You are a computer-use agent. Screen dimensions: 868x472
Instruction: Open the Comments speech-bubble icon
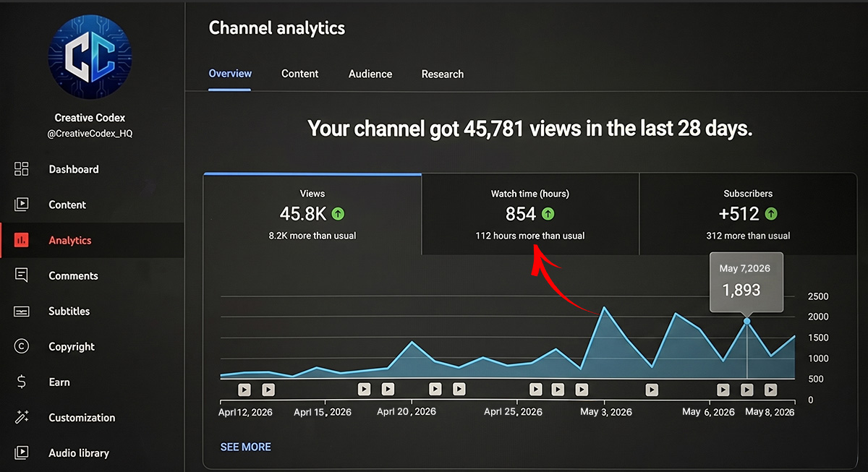click(22, 275)
